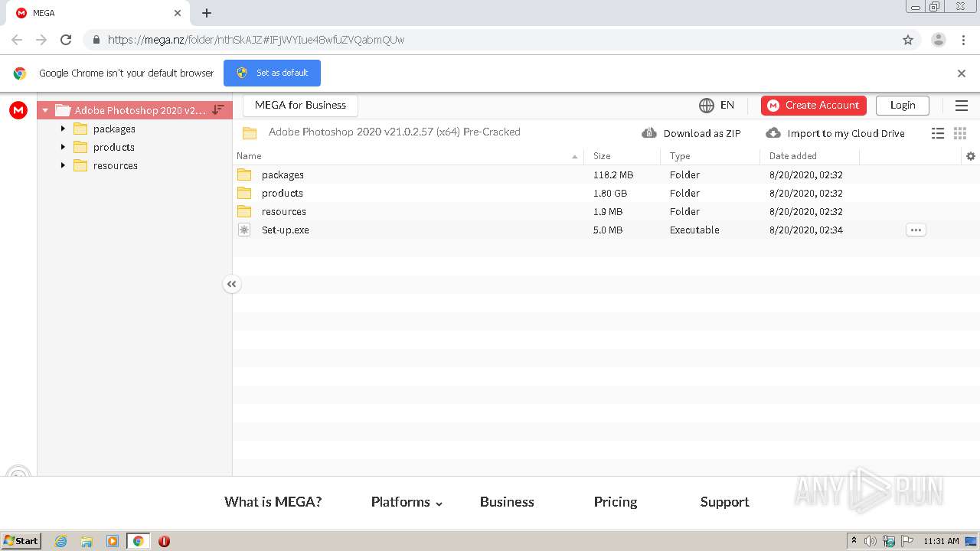This screenshot has height=551, width=980.
Task: Open Chrome's three-dot menu
Action: tap(963, 40)
